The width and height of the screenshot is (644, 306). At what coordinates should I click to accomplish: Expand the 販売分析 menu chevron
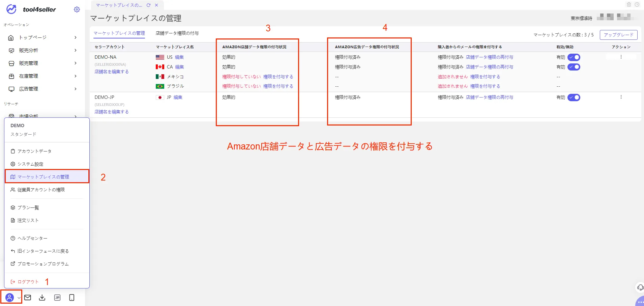coord(76,50)
